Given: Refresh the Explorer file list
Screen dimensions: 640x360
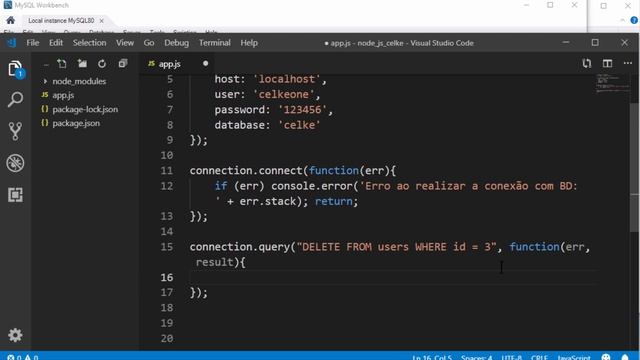Looking at the screenshot, I should [102, 64].
